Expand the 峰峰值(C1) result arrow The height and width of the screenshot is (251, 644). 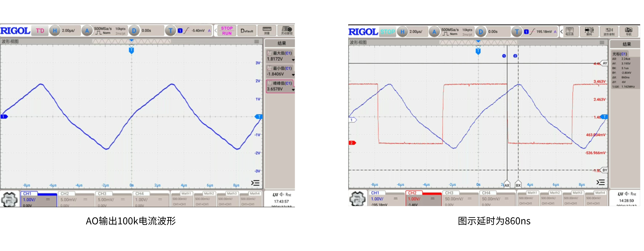[x=293, y=90]
